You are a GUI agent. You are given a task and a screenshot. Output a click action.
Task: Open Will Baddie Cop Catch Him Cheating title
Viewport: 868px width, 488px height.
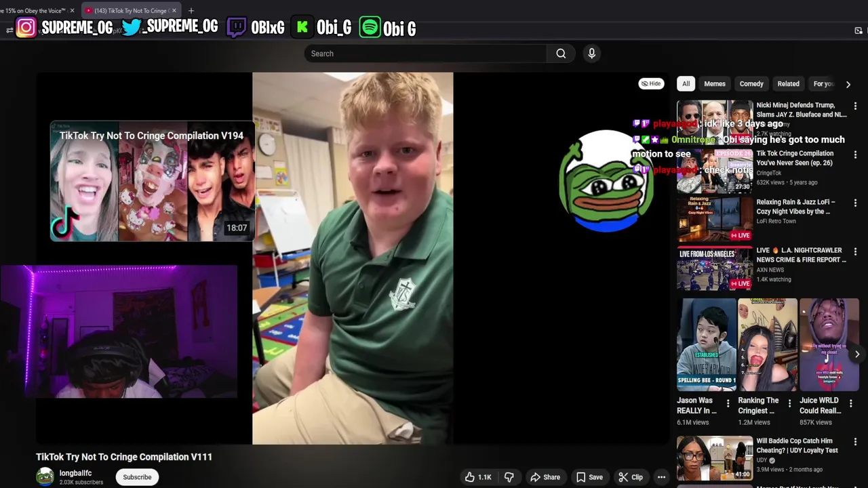click(797, 445)
